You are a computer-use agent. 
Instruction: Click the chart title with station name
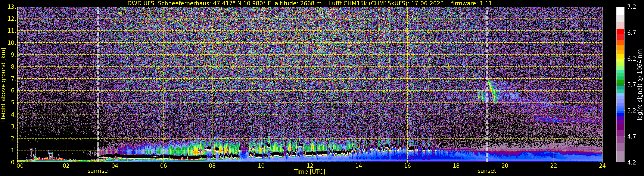(309, 3)
